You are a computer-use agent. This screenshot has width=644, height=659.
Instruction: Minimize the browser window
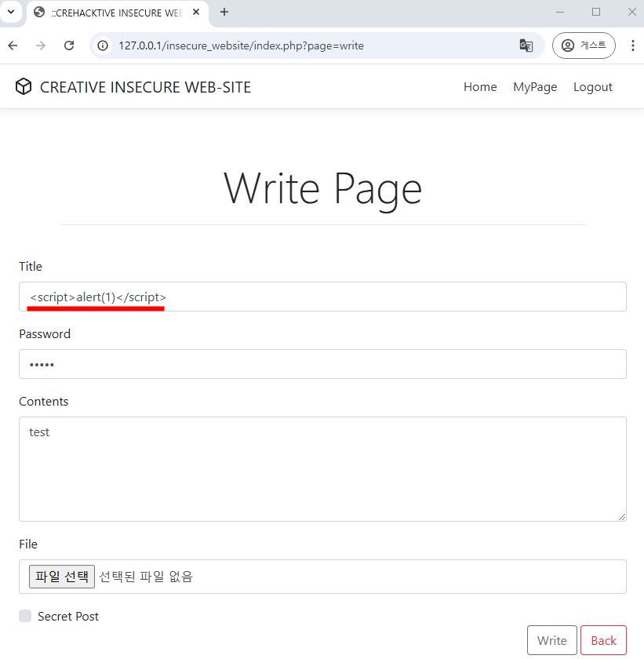point(560,13)
